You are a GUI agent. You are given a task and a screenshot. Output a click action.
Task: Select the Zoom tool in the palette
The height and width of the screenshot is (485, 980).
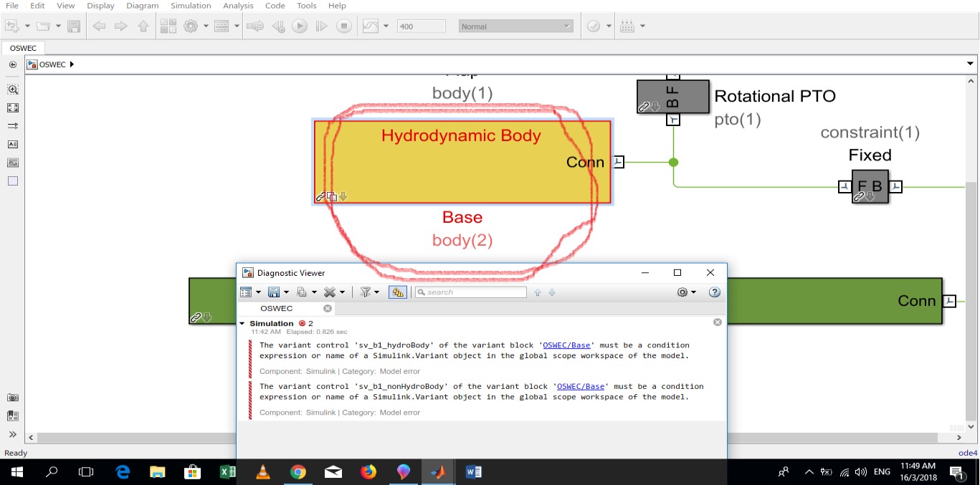click(13, 90)
